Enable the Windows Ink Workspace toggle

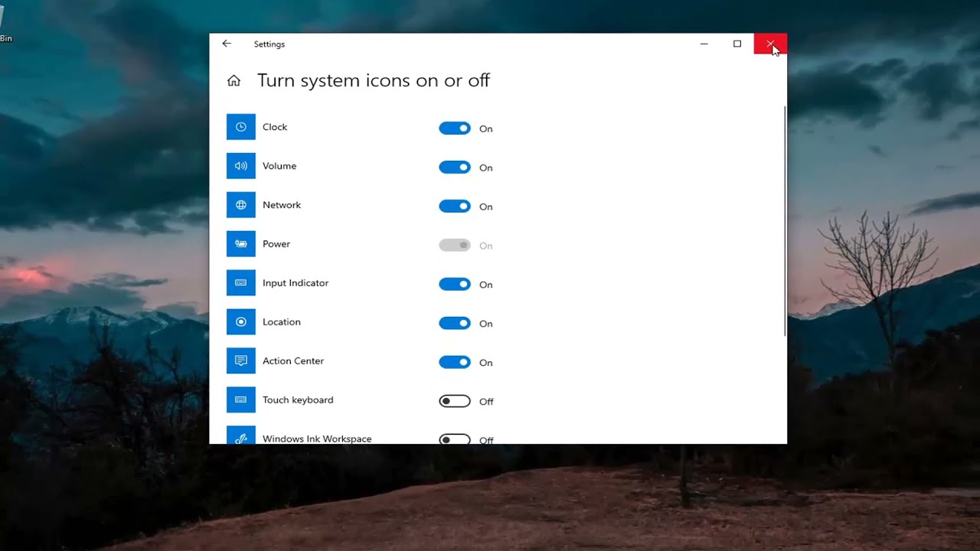pyautogui.click(x=455, y=439)
